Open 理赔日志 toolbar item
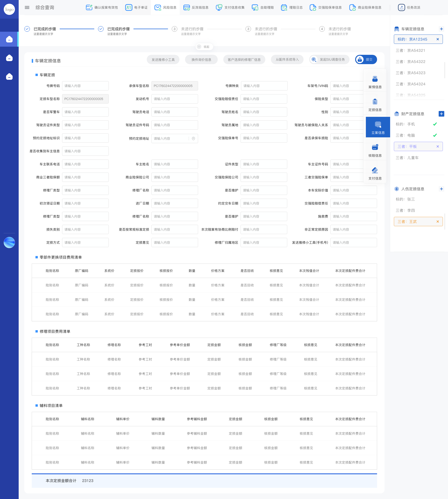 (x=292, y=7)
